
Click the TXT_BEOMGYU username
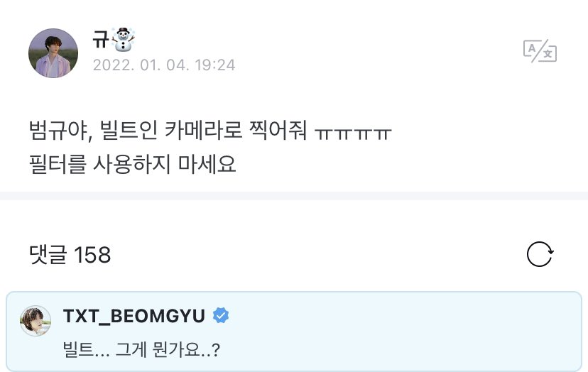pyautogui.click(x=134, y=316)
